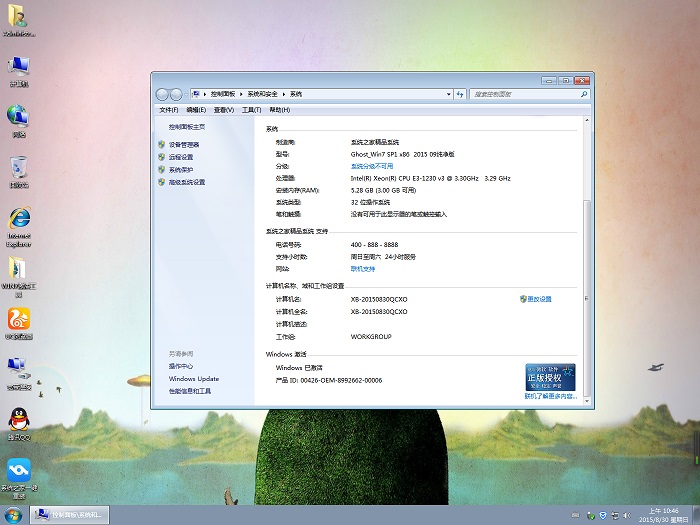Click the volume speaker tray icon

627,516
